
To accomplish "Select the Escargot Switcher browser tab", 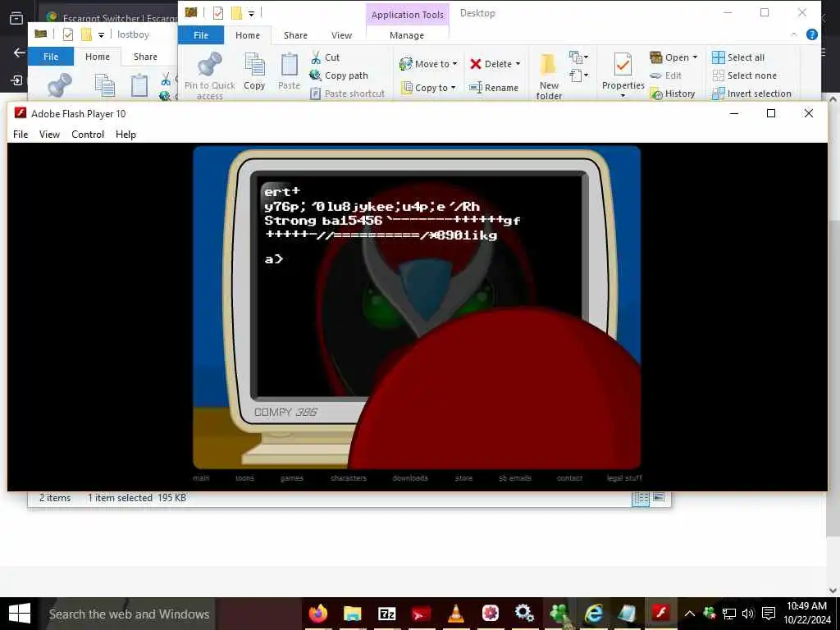I will (x=110, y=18).
